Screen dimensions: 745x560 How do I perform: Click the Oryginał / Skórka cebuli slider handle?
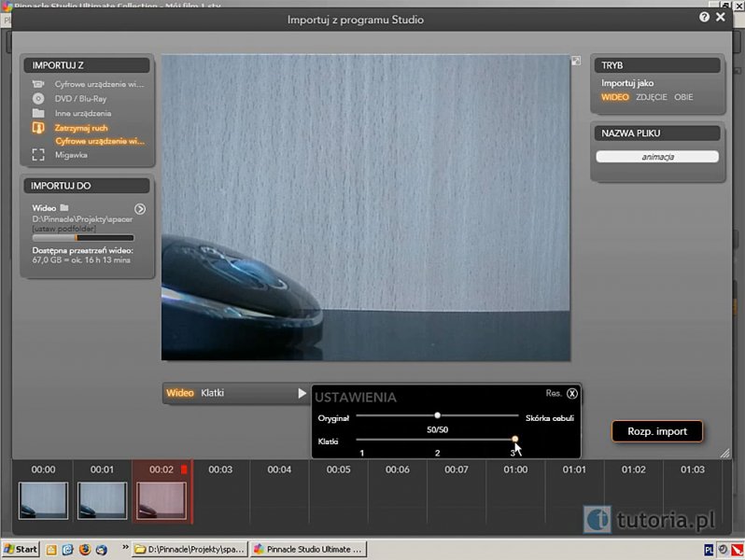point(437,415)
